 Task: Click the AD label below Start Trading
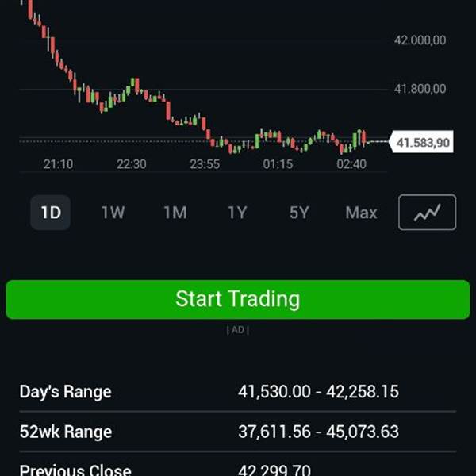tap(238, 330)
